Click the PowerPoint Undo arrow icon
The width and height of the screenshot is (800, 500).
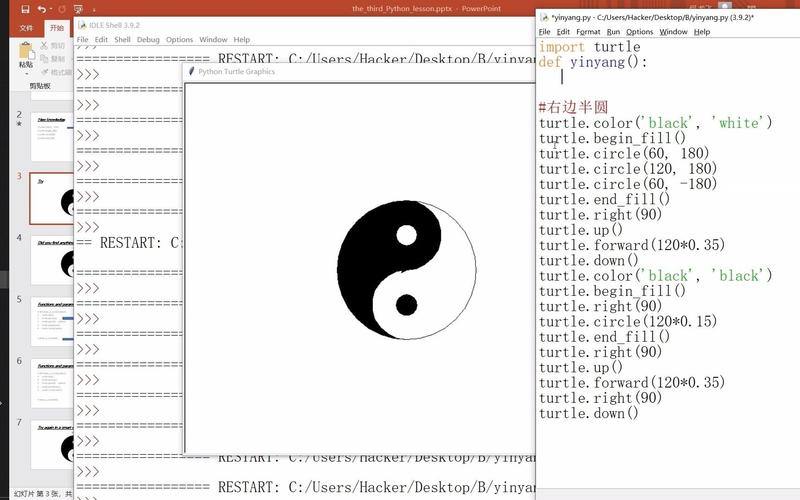(41, 9)
